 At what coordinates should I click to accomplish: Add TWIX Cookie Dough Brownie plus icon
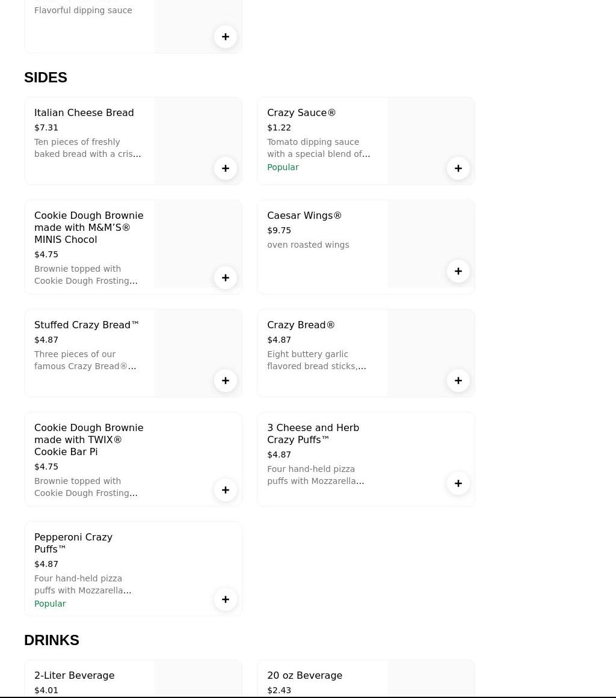click(x=226, y=490)
